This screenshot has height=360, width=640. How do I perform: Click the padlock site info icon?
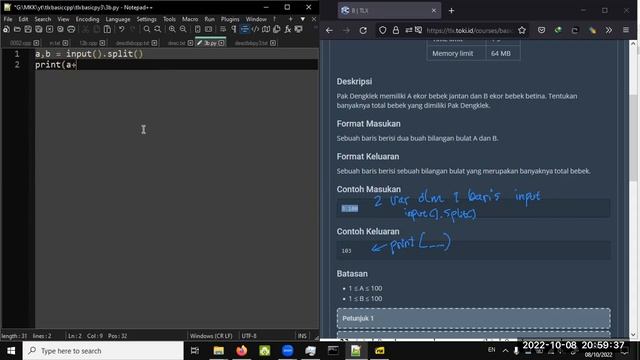pos(396,30)
